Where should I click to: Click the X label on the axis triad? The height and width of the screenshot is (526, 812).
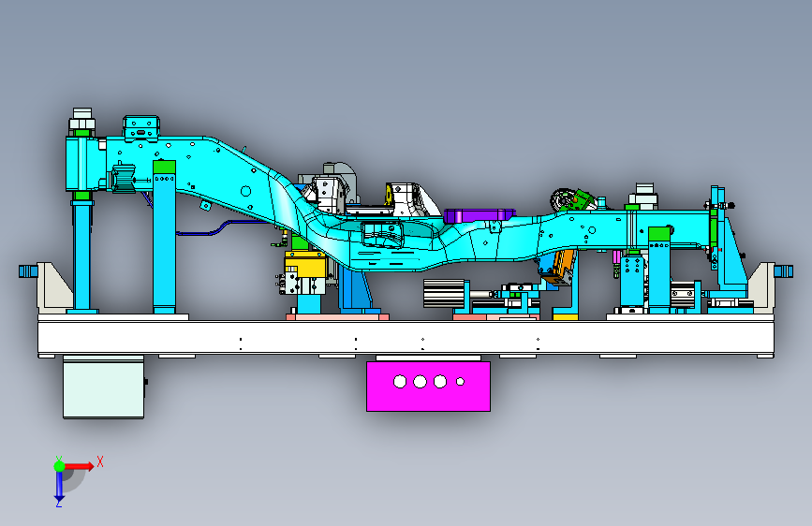[x=100, y=461]
